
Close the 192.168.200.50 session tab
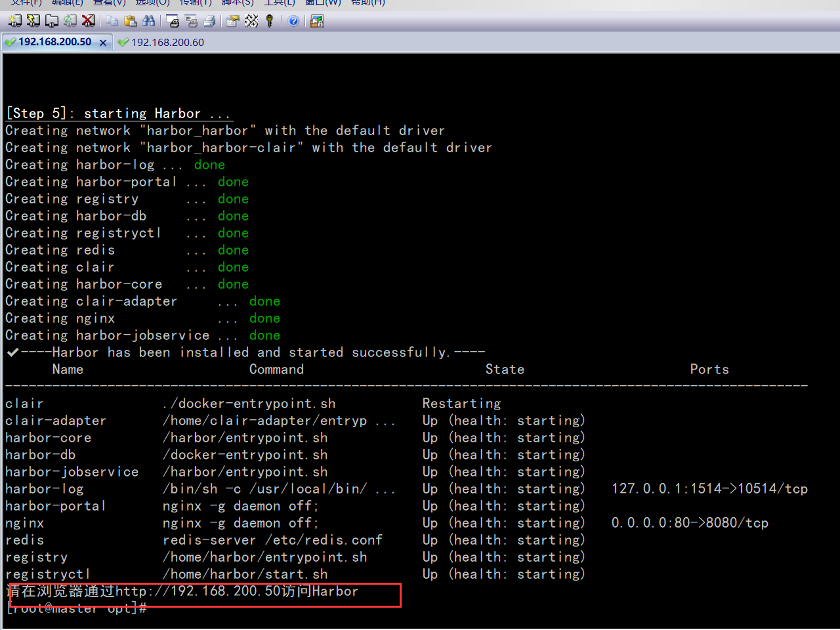point(102,41)
